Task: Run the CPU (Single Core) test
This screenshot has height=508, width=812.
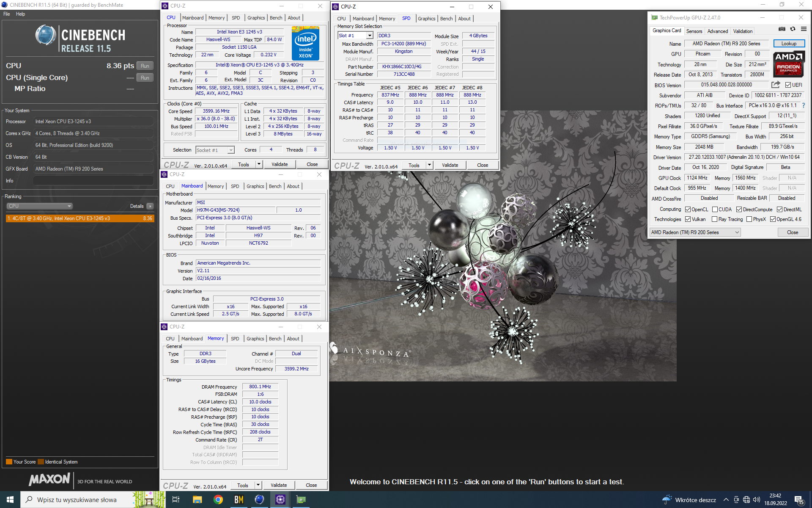Action: 145,78
